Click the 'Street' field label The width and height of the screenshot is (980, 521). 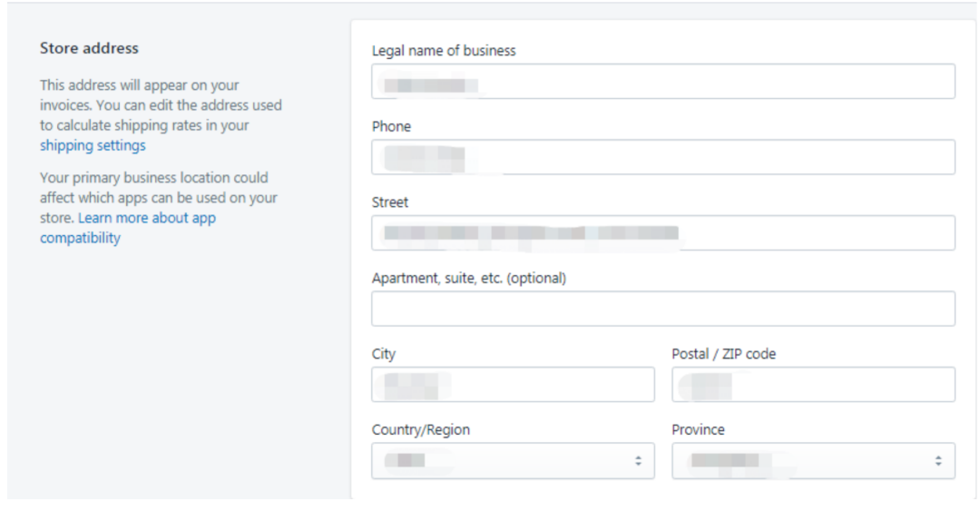tap(390, 202)
